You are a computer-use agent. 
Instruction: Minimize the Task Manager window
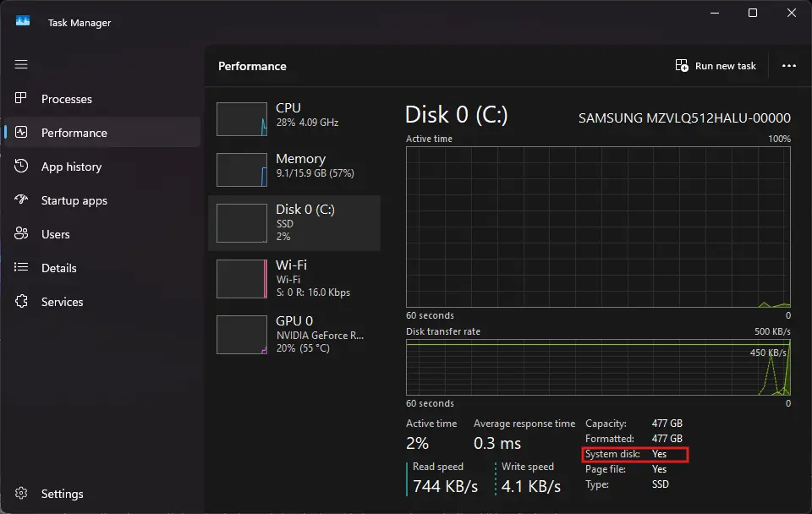coord(715,13)
